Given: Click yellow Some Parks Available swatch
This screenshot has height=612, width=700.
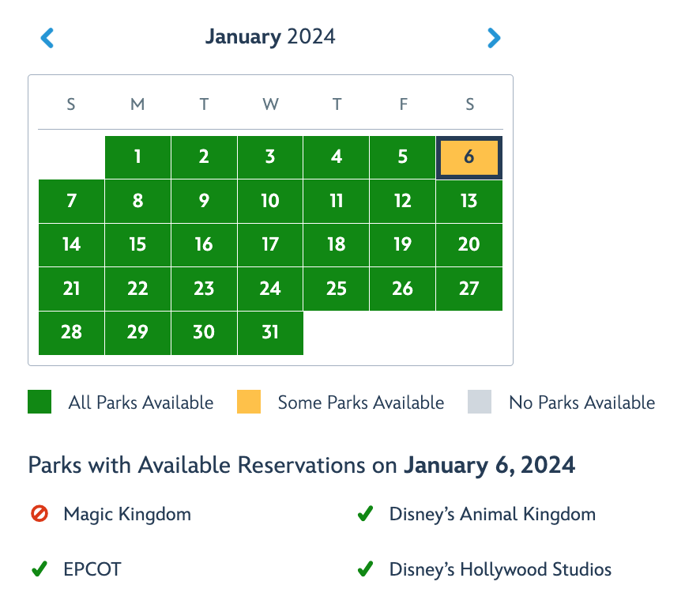Looking at the screenshot, I should tap(249, 402).
